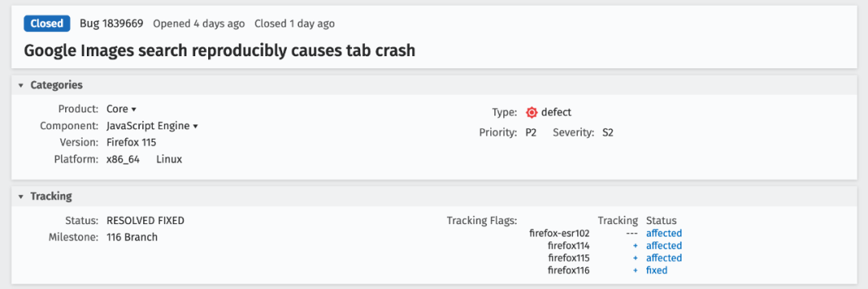The image size is (868, 289).
Task: Click the firefox115 tracking plus flag
Action: [x=636, y=258]
